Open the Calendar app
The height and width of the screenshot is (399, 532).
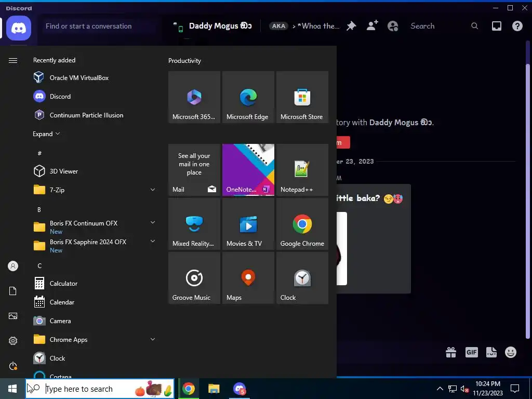click(95, 302)
